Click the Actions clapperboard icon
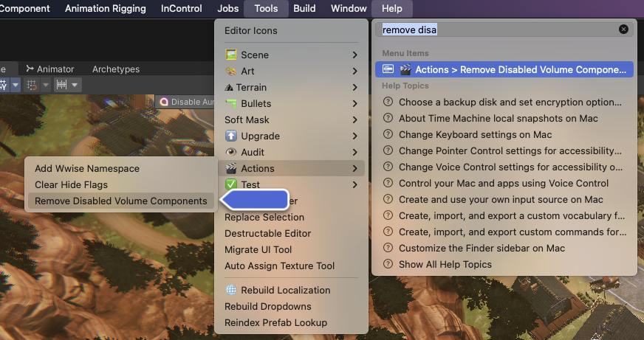The height and width of the screenshot is (340, 644). point(231,168)
